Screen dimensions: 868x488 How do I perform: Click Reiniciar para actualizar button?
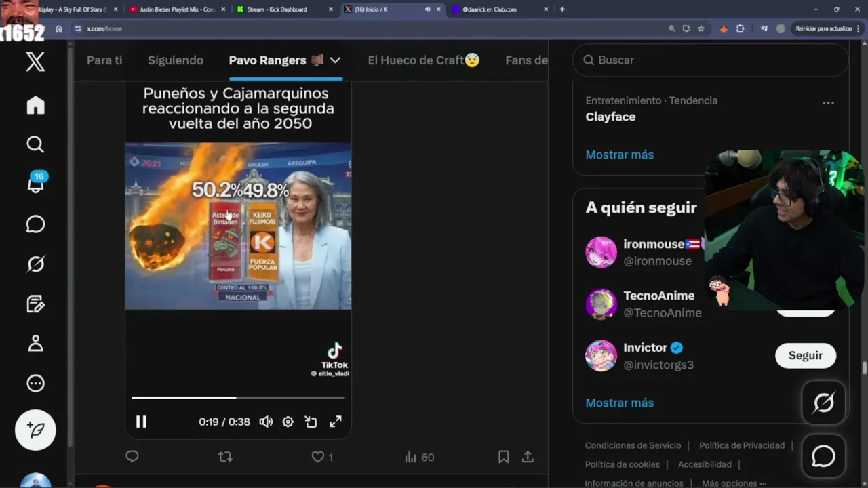[x=824, y=28]
